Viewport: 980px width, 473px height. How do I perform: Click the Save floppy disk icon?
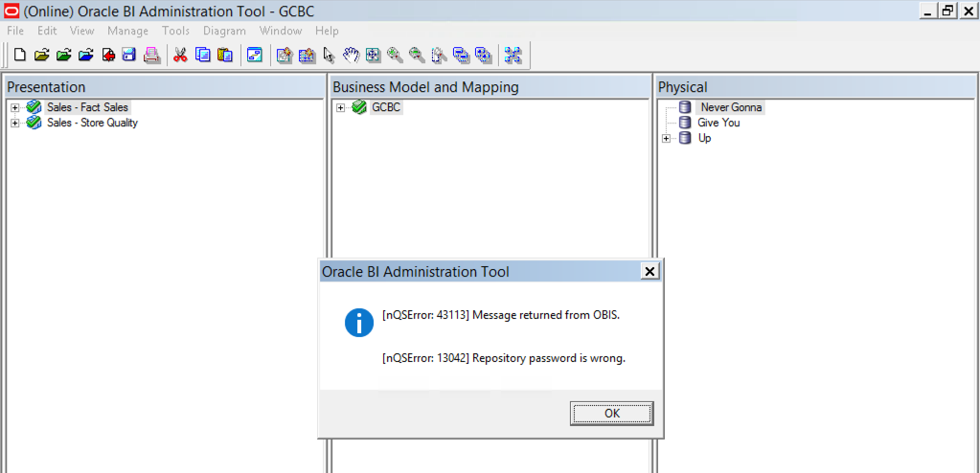point(128,55)
